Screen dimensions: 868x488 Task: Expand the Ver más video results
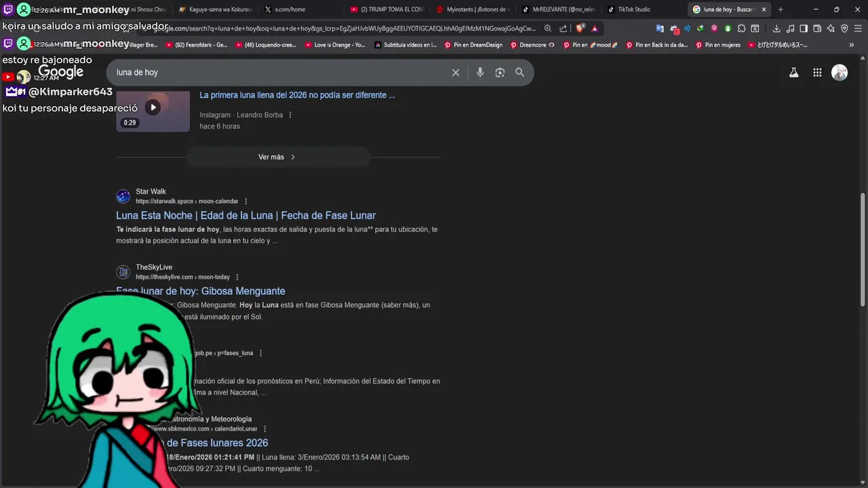(x=277, y=157)
